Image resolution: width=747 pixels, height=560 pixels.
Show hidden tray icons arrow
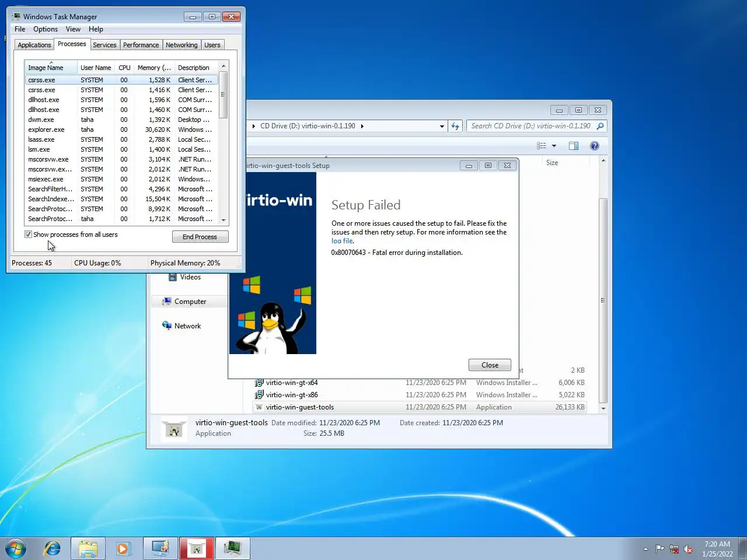(645, 549)
